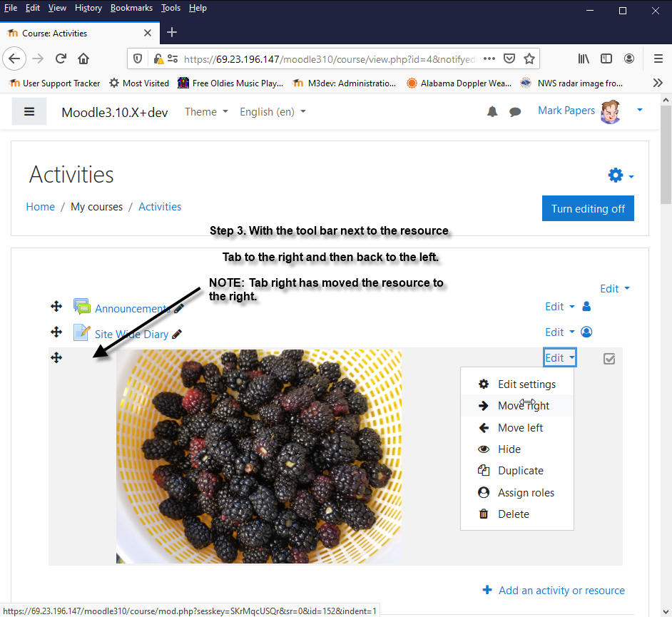
Task: Open the Activities breadcrumb link
Action: [160, 207]
